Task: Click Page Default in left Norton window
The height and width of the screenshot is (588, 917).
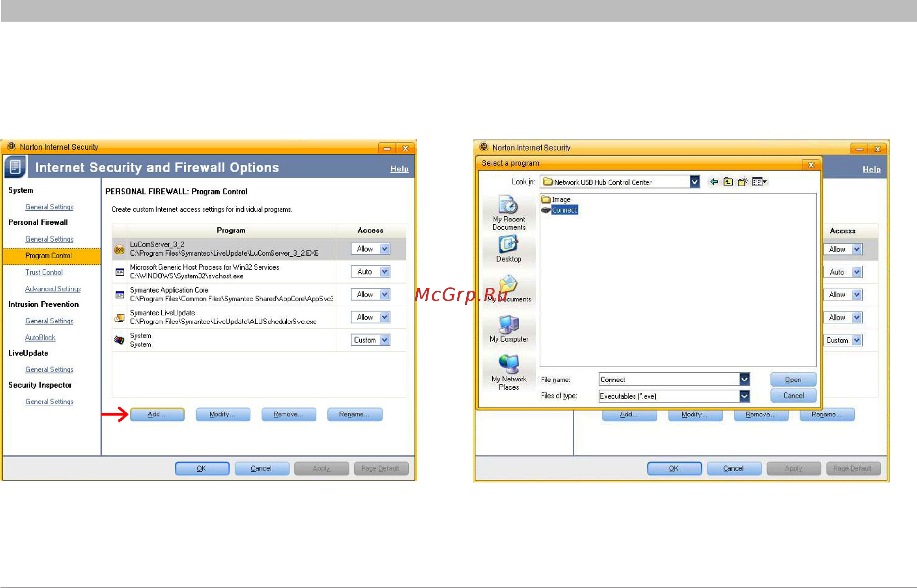Action: 381,468
